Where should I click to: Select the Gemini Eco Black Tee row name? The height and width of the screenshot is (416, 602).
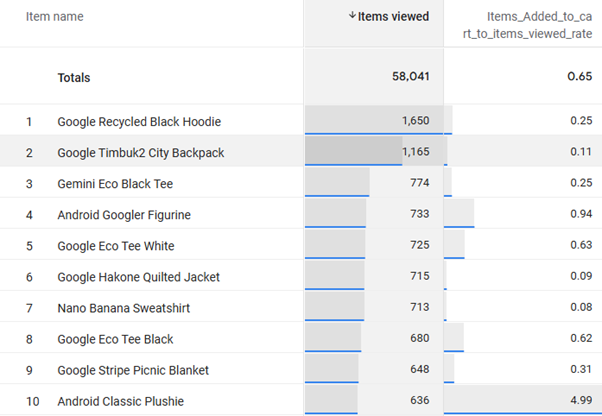point(116,184)
